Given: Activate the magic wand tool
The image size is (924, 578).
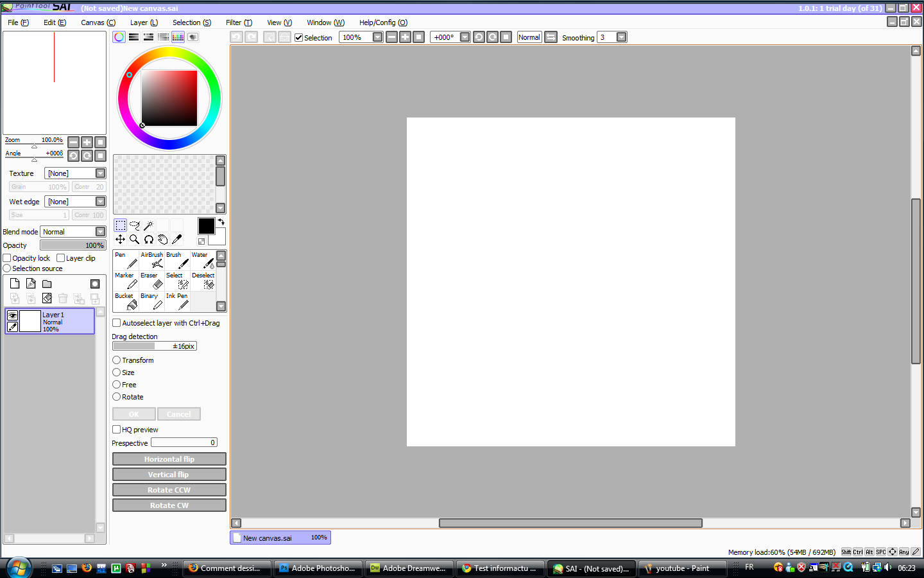Looking at the screenshot, I should pos(148,225).
